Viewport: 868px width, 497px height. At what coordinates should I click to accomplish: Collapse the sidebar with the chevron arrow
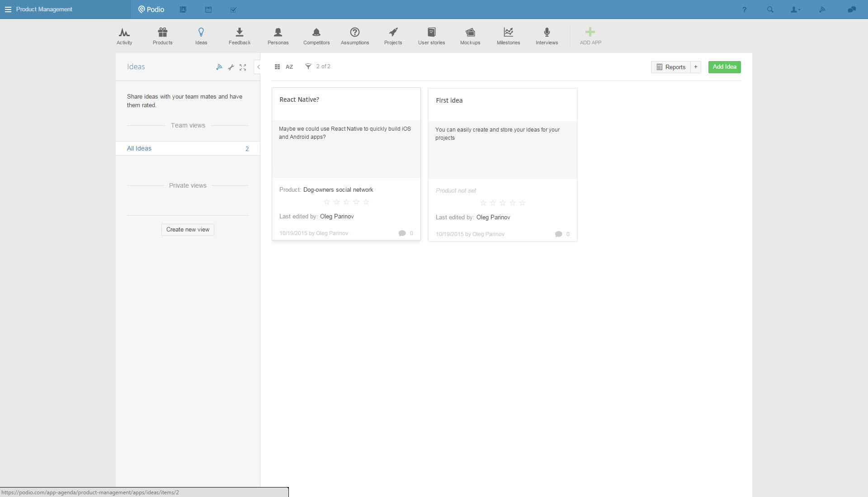(x=258, y=67)
